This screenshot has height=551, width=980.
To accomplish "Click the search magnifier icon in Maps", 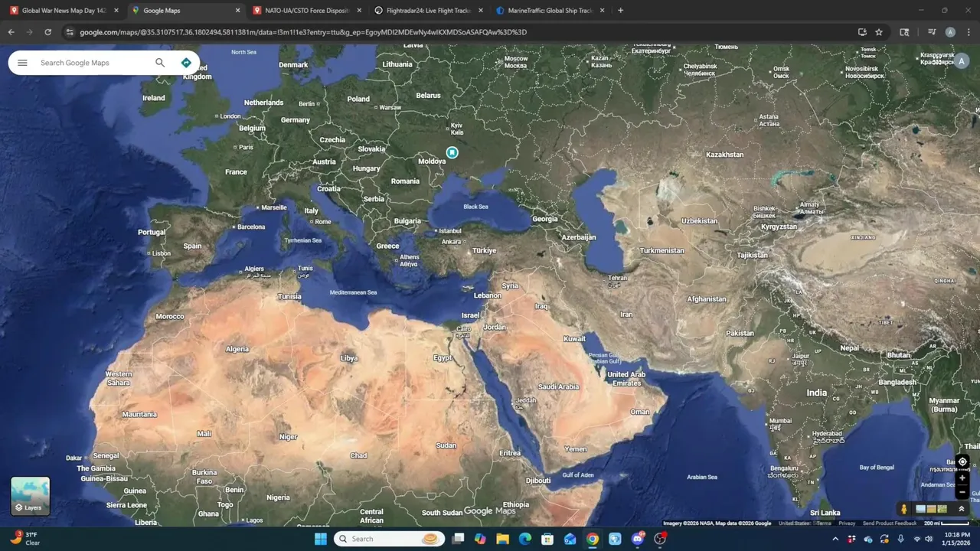I will tap(160, 63).
